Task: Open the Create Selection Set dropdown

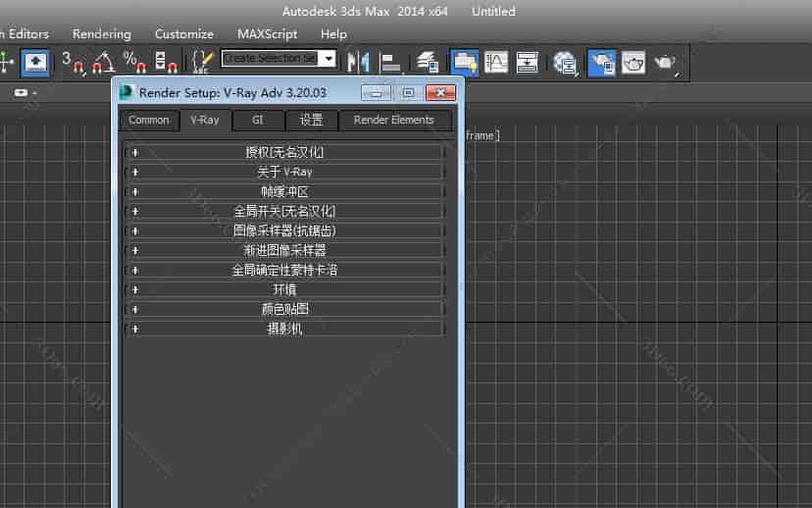Action: coord(329,59)
